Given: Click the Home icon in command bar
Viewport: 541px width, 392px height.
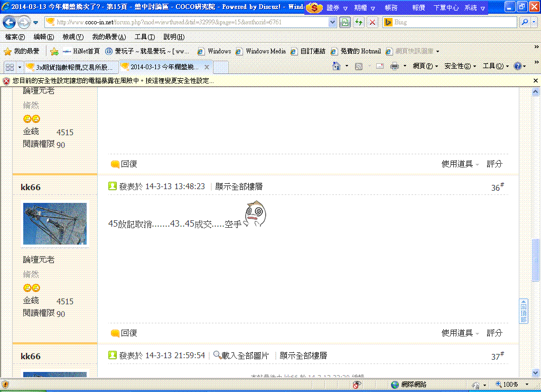Looking at the screenshot, I should [337, 66].
